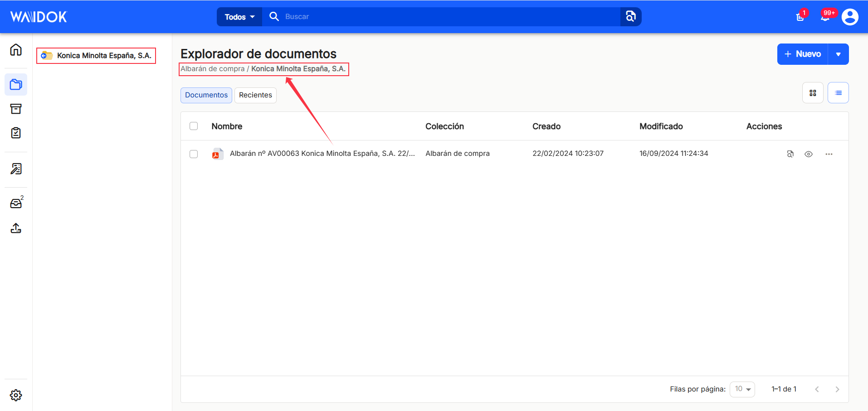Open the document explorer folder icon
Image resolution: width=868 pixels, height=411 pixels.
[x=16, y=84]
